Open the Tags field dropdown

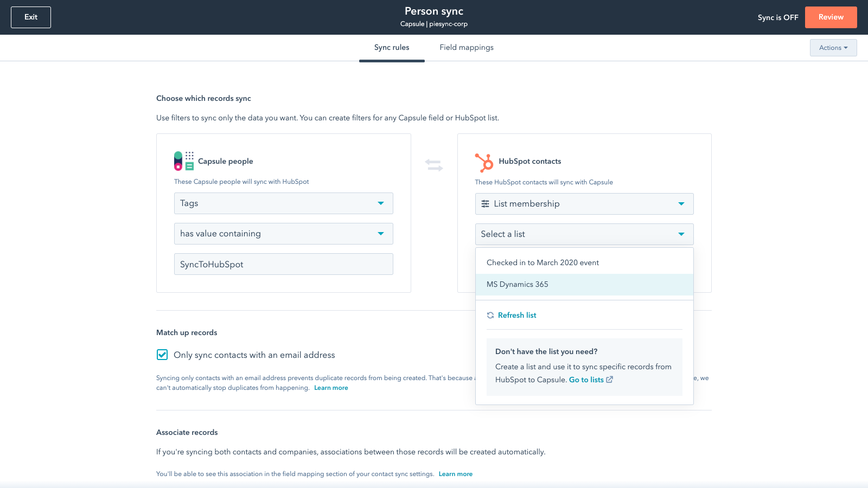pos(283,203)
